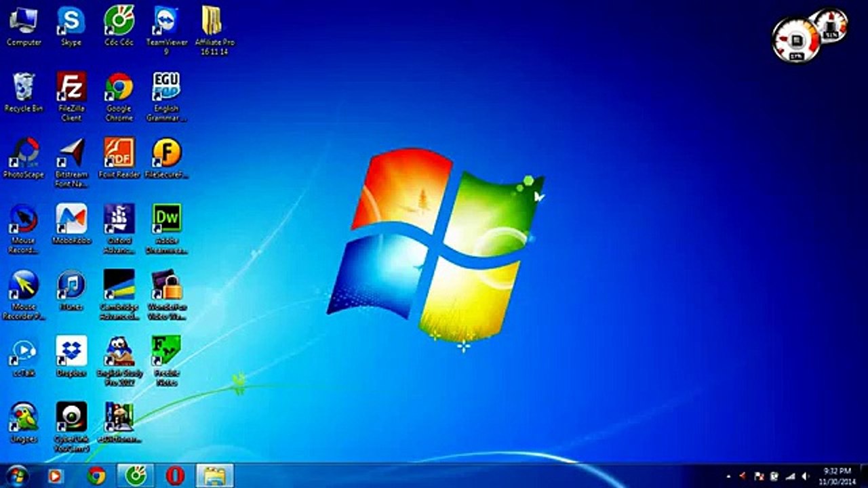Click the Oxford Advanced dictionary shortcut
The height and width of the screenshot is (488, 868).
tap(119, 228)
